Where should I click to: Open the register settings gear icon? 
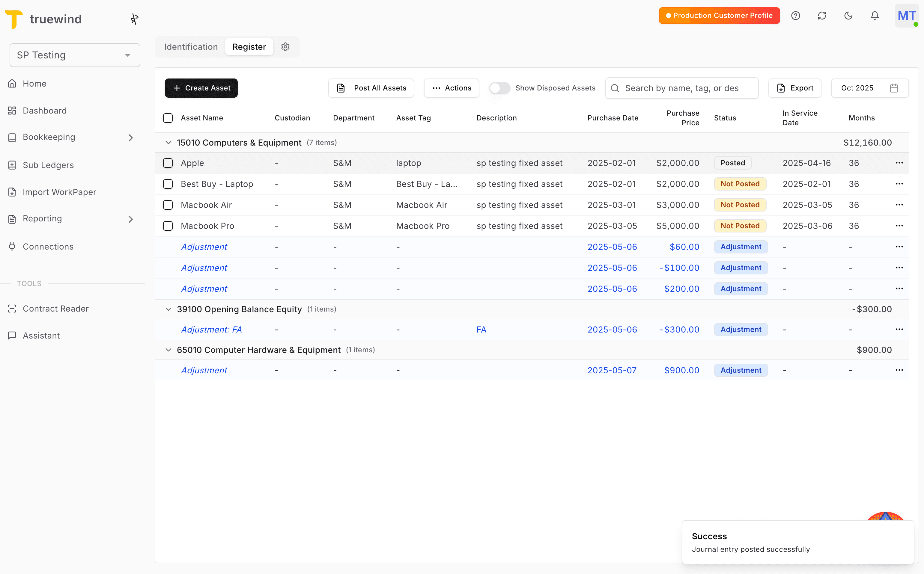click(285, 47)
